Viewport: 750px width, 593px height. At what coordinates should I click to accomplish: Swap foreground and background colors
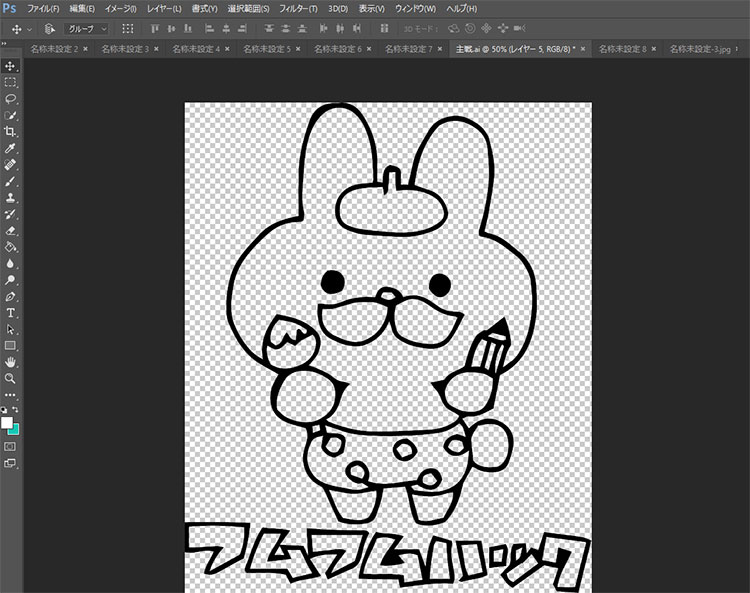click(15, 410)
